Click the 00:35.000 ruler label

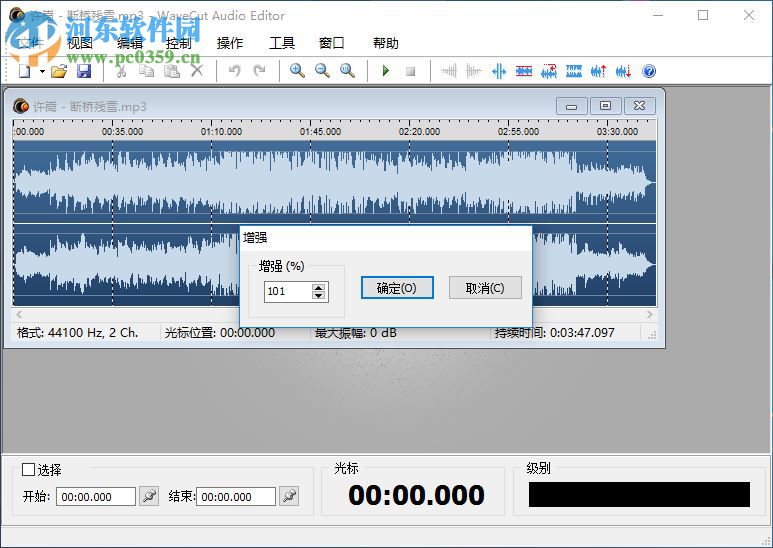point(122,132)
